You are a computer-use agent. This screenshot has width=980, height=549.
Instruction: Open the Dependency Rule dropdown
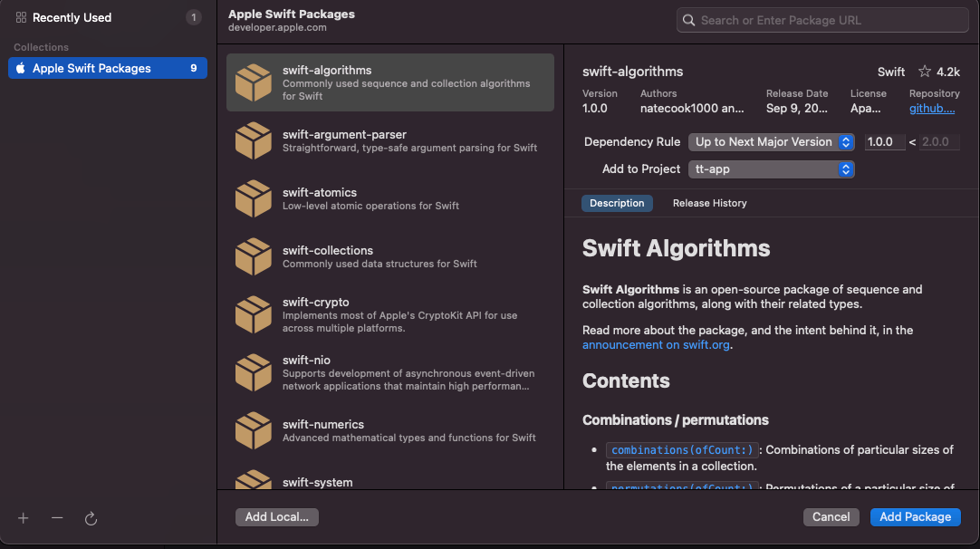coord(772,142)
